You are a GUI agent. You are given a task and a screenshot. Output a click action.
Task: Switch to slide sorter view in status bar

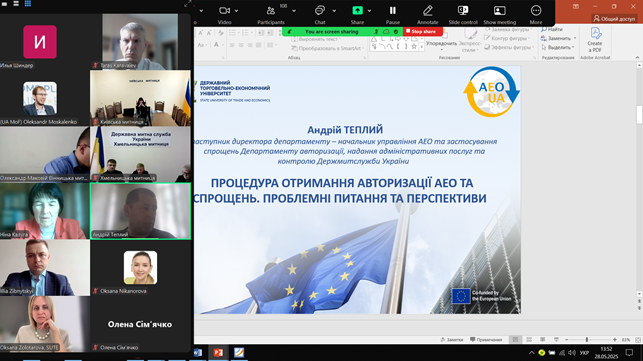[529, 340]
